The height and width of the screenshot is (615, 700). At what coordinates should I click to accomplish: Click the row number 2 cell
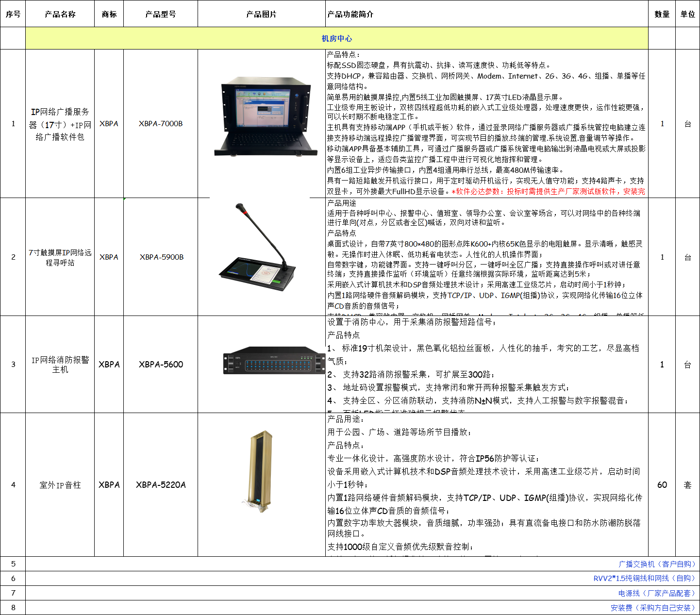13,257
